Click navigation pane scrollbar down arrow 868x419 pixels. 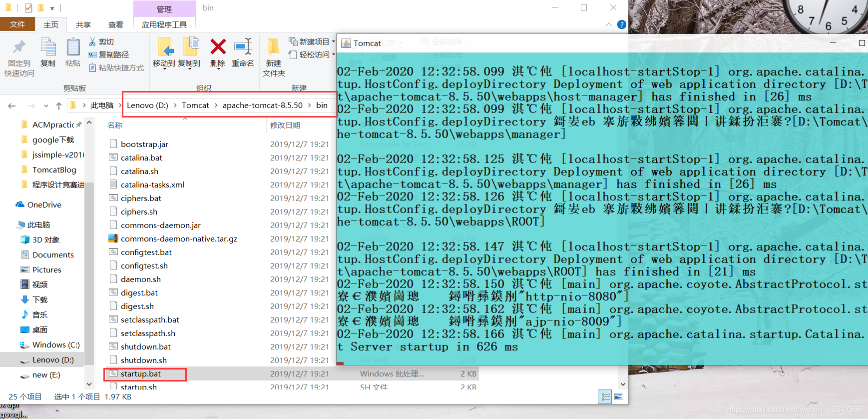(x=89, y=384)
